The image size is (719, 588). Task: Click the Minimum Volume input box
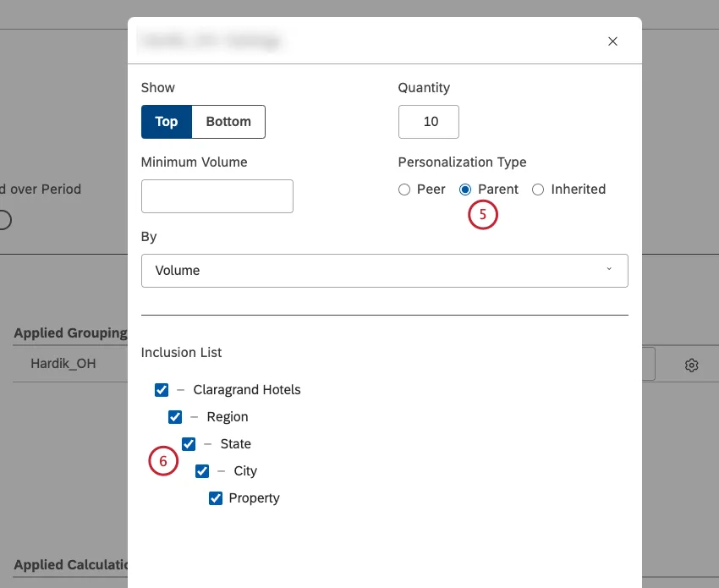pyautogui.click(x=217, y=195)
